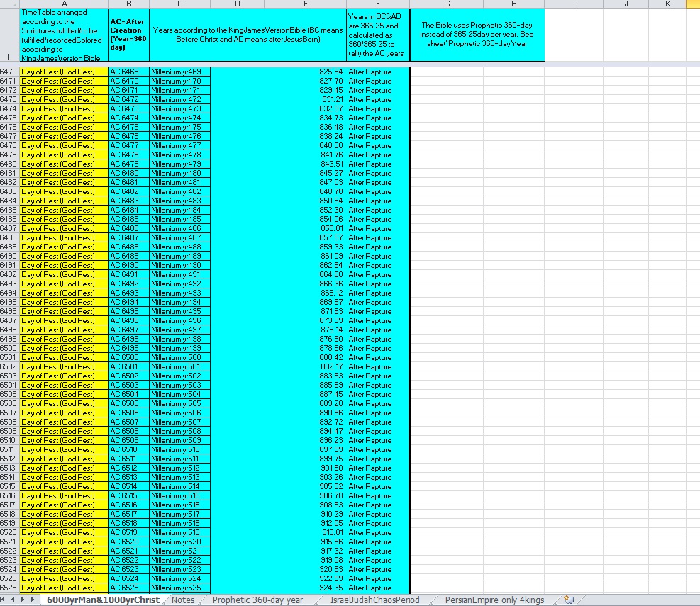Select column F header

pos(378,4)
